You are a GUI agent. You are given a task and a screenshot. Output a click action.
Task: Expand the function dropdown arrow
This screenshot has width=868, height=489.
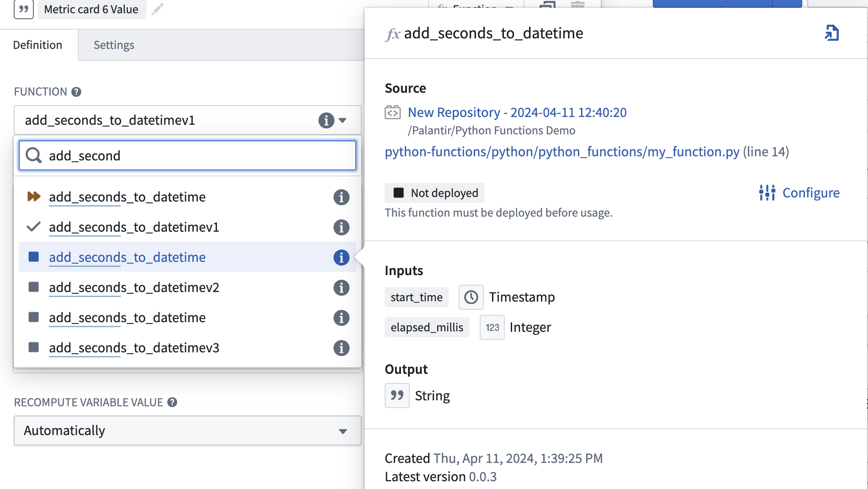point(343,121)
